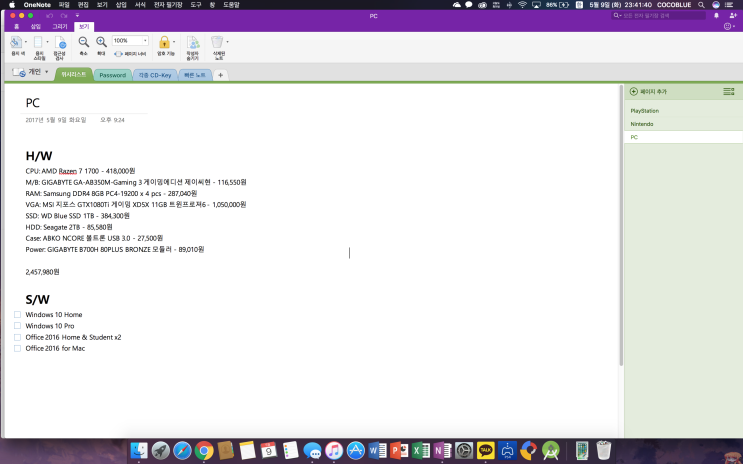The height and width of the screenshot is (464, 743).
Task: Open the 빠른 노트 section tab
Action: tap(195, 75)
